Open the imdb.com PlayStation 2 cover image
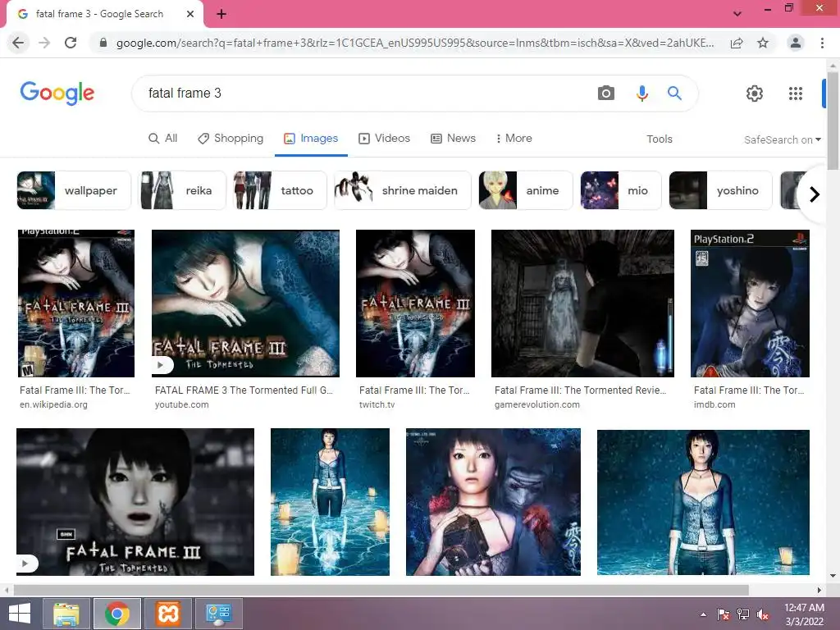Screen dimensions: 840x630 coord(750,304)
